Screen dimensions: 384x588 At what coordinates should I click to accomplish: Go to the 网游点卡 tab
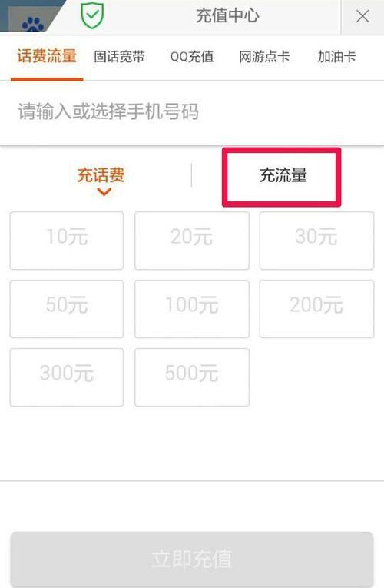click(264, 57)
